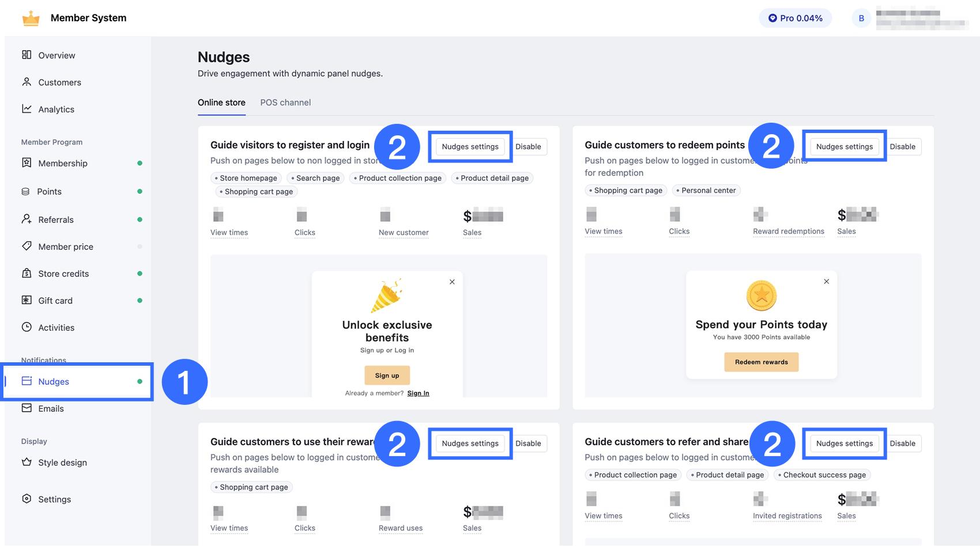Open the Pro 0.04% plan badge
This screenshot has width=980, height=546.
point(795,18)
